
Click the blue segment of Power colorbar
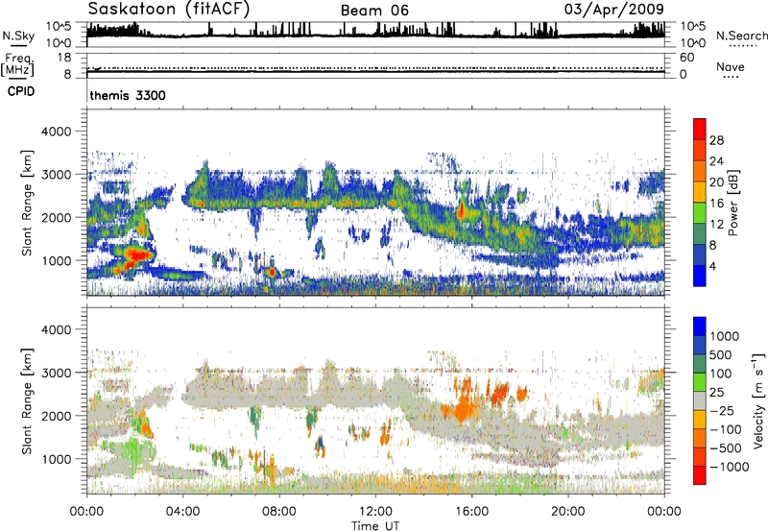(700, 276)
